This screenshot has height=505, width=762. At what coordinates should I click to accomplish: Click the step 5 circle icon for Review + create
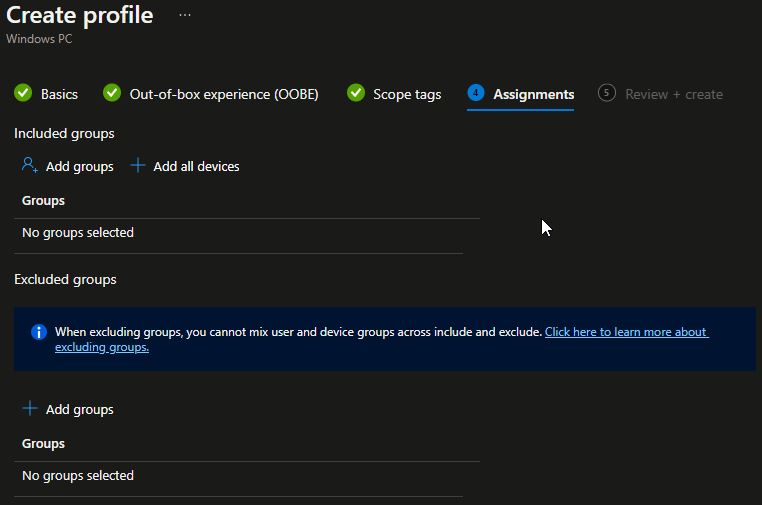point(606,93)
